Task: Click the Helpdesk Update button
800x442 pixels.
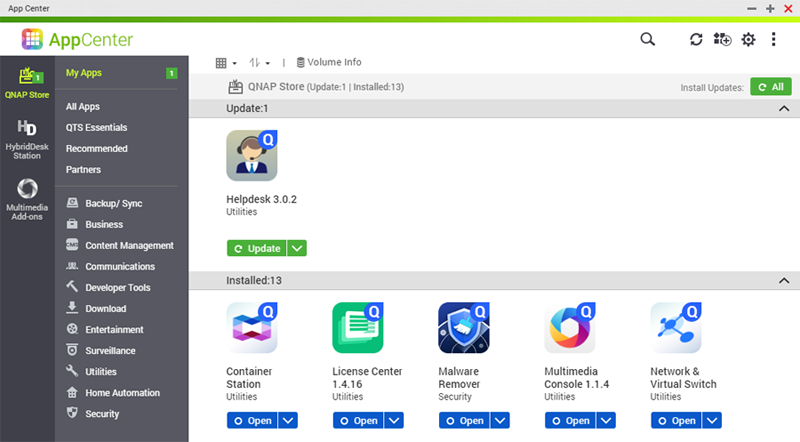Action: [x=257, y=248]
